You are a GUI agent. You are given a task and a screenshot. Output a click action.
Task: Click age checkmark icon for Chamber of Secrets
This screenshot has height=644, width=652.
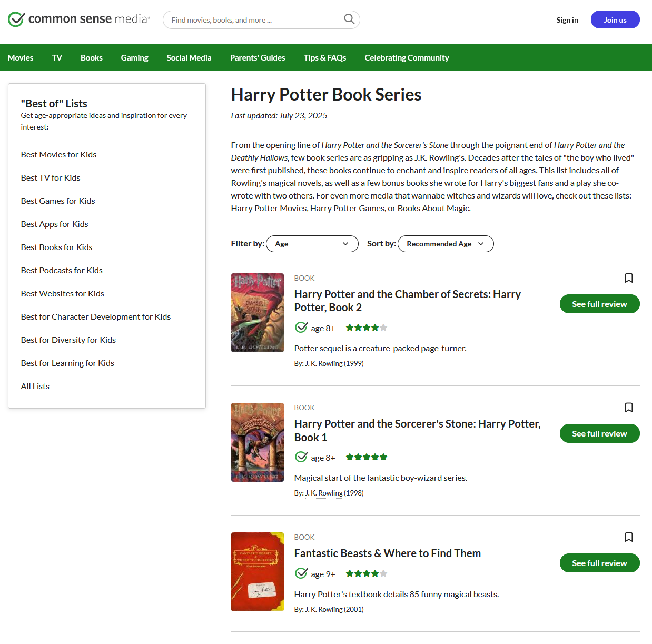[301, 328]
